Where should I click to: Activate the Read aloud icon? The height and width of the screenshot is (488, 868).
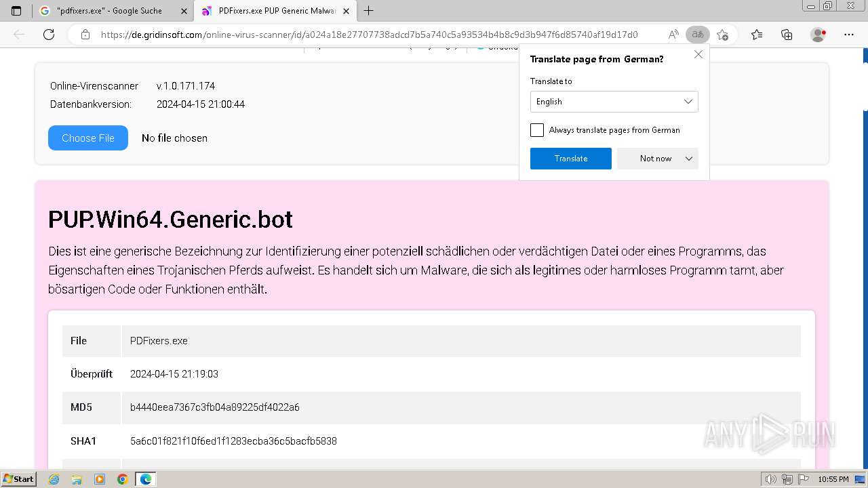(673, 35)
